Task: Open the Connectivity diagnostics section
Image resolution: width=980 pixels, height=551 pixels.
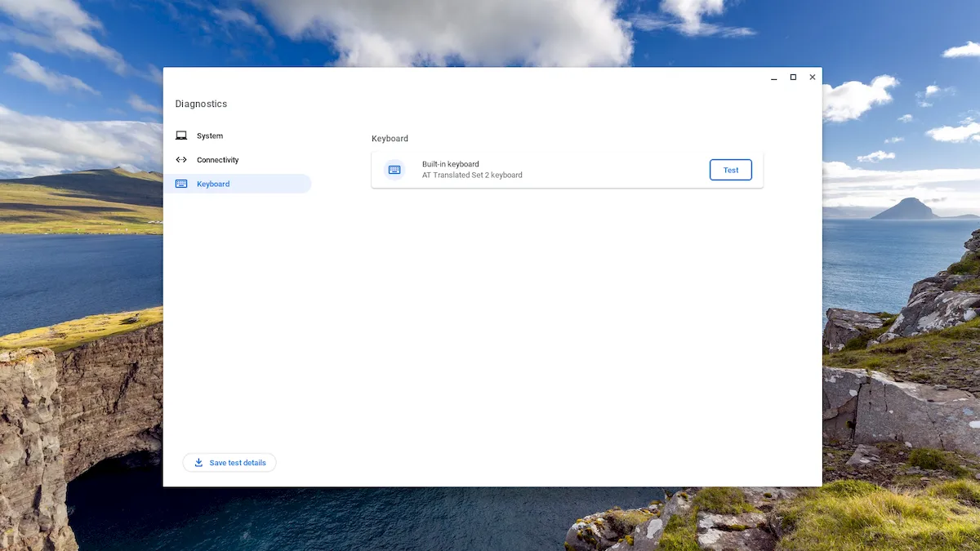Action: [237, 160]
